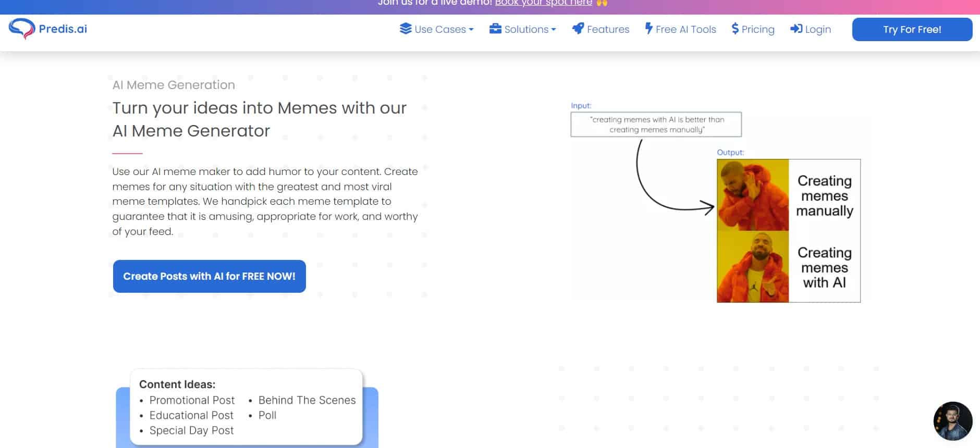
Task: Click Create Posts with AI for FREE NOW!
Action: [209, 276]
